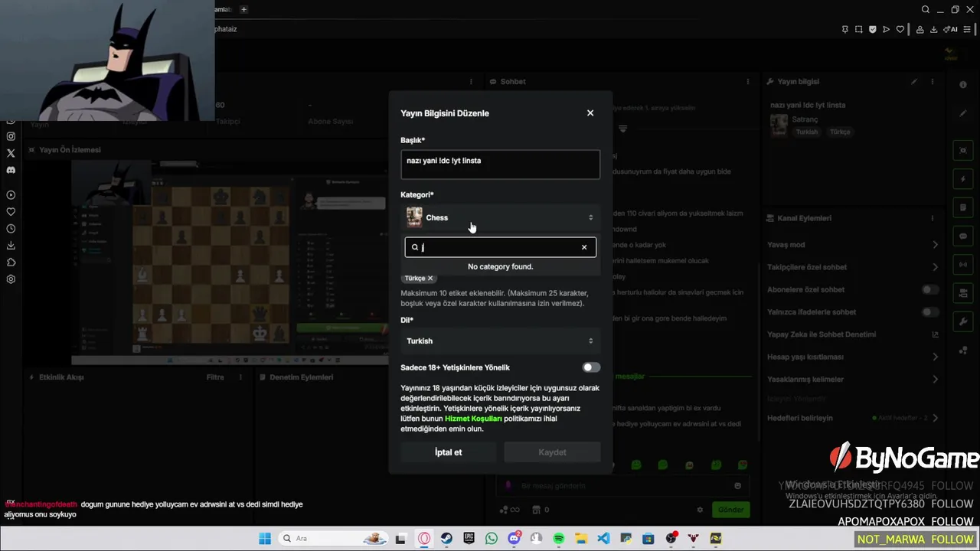The height and width of the screenshot is (551, 980).
Task: Click the lightning bolt icon in right rail
Action: pos(963,179)
